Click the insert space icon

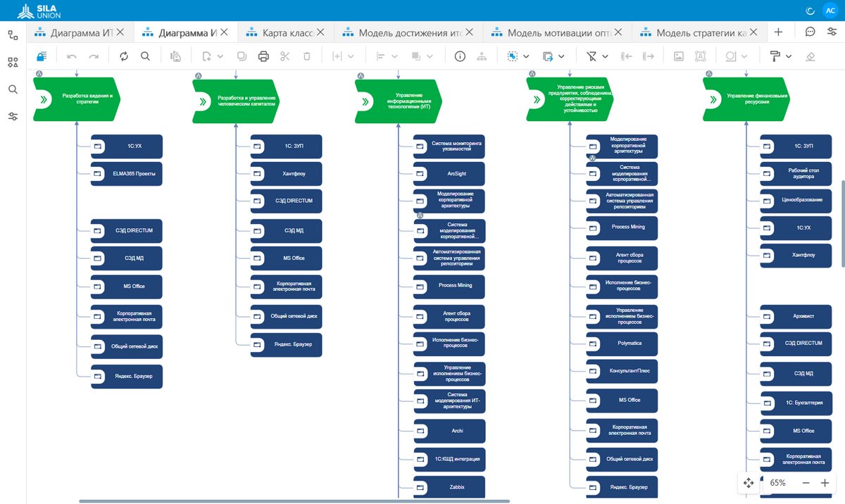[x=337, y=56]
